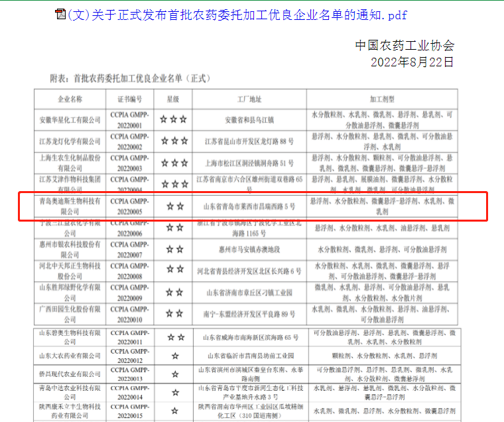The width and height of the screenshot is (504, 422).
Task: Click the 星级 column header
Action: coord(174,100)
